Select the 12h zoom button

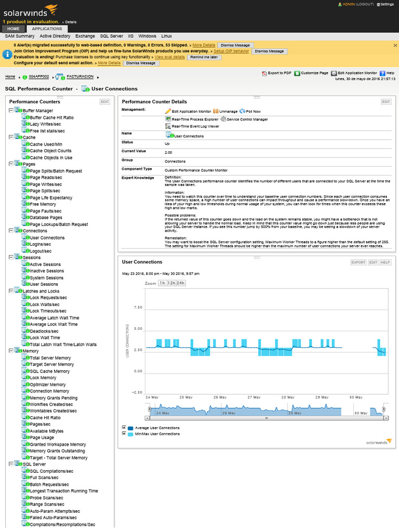(x=171, y=283)
